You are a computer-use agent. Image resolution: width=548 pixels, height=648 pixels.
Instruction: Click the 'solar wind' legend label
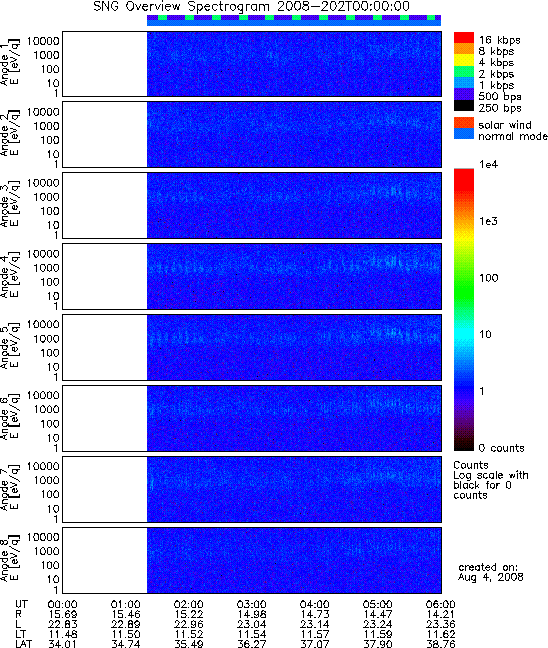click(x=505, y=125)
